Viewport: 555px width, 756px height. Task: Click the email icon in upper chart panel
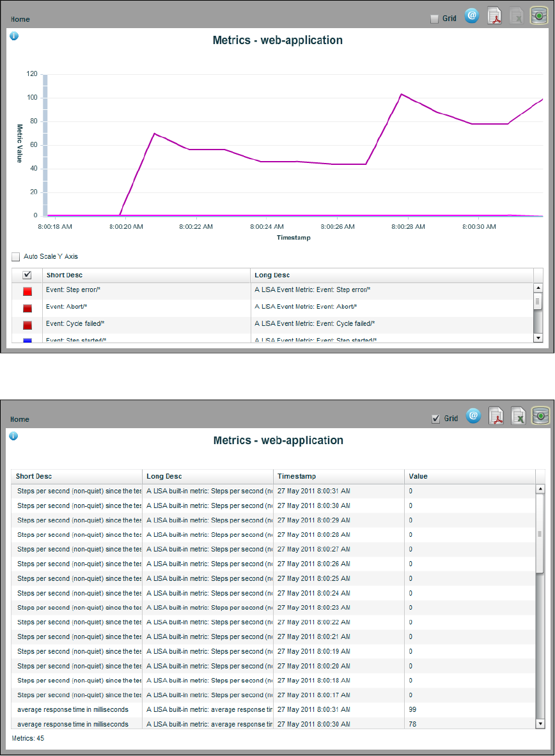point(471,15)
